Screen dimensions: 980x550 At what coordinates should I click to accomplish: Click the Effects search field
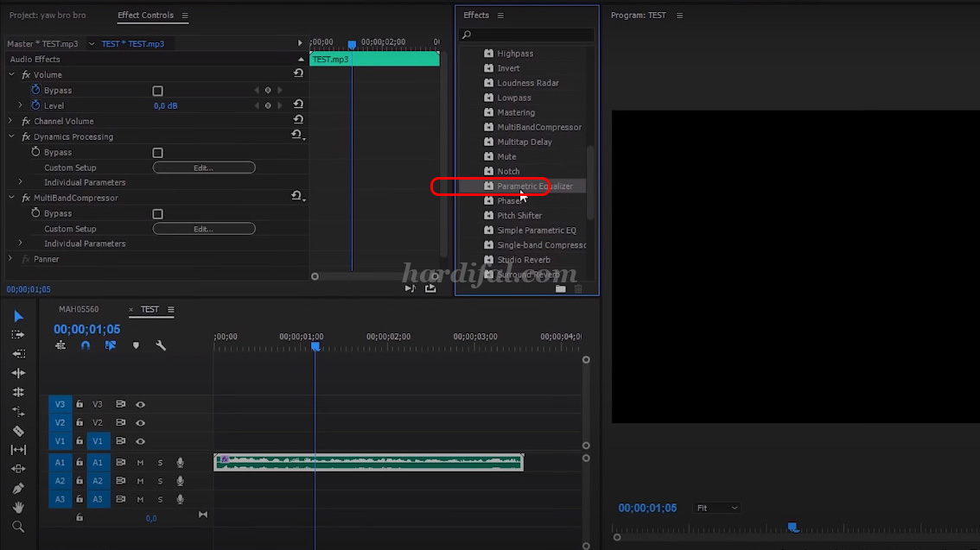pyautogui.click(x=526, y=35)
